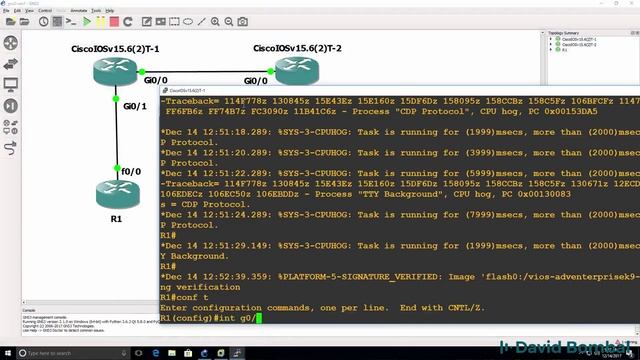Expand R1 in Topology Summary

pyautogui.click(x=551, y=49)
